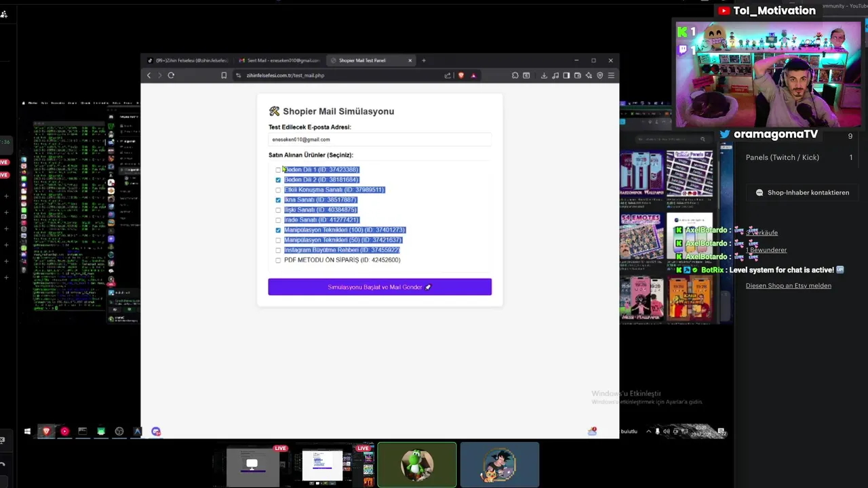The height and width of the screenshot is (488, 868).
Task: Select the first LIVE screen-share thumbnail
Action: tap(252, 466)
